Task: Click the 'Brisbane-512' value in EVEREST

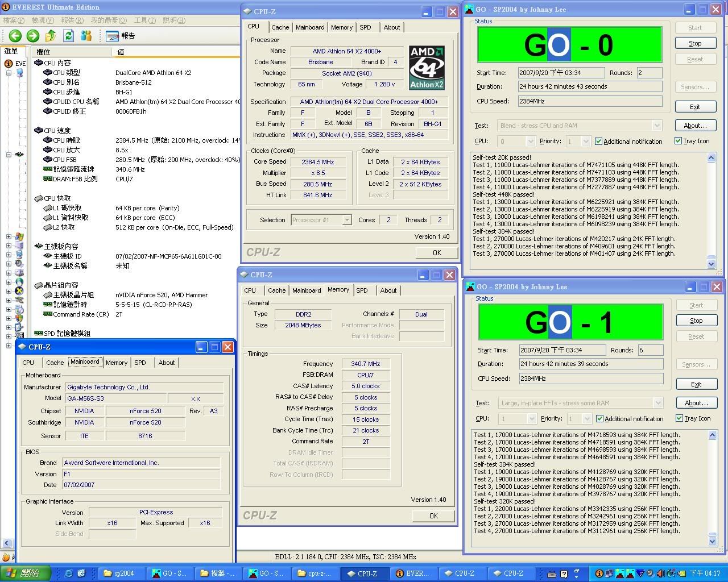Action: (133, 82)
